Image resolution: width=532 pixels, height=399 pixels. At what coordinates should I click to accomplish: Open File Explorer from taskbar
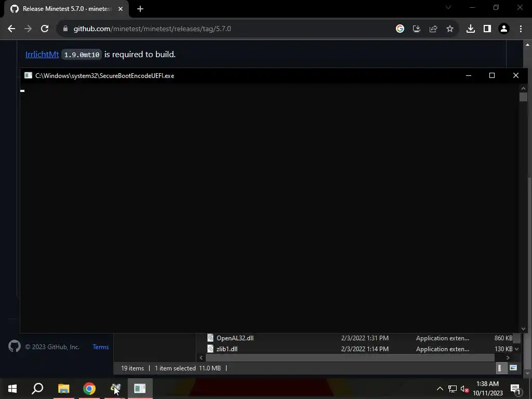[x=64, y=389]
